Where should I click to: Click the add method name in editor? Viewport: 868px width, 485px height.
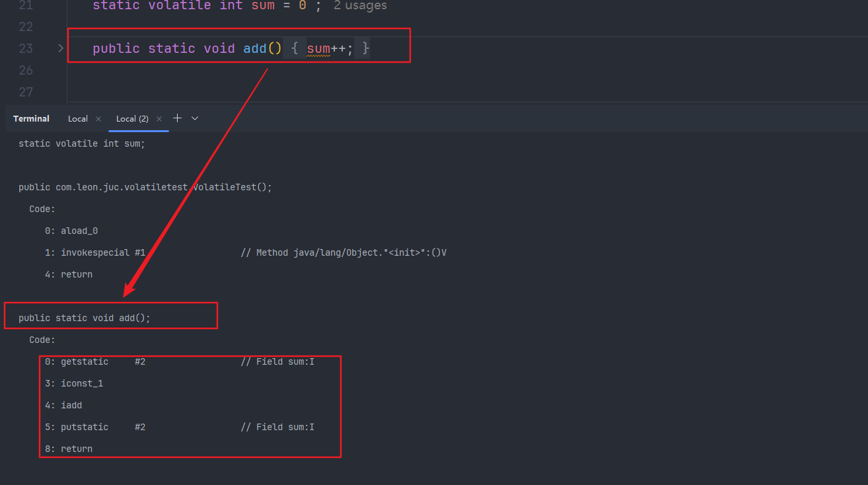254,48
